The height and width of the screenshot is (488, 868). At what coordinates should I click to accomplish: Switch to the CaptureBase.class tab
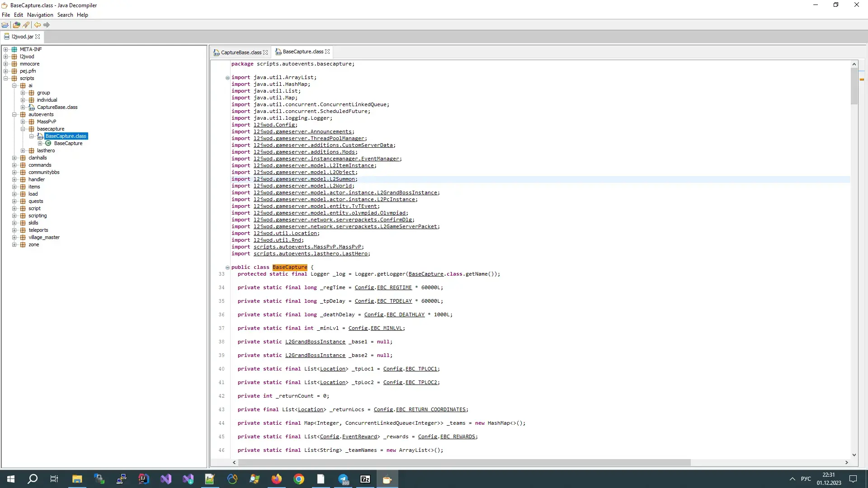[x=241, y=52]
